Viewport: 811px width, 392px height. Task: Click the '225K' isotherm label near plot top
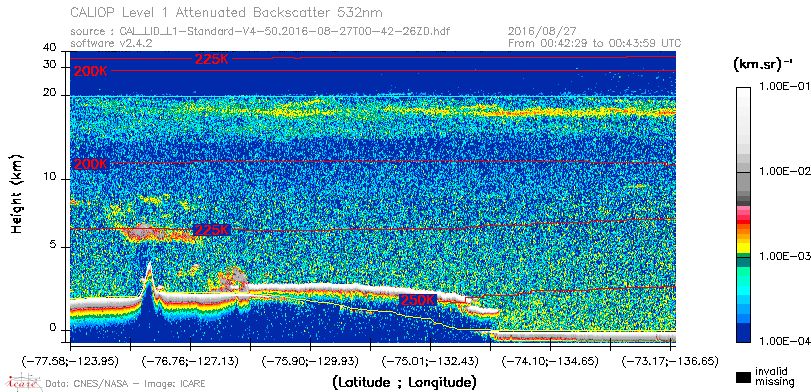click(x=212, y=59)
